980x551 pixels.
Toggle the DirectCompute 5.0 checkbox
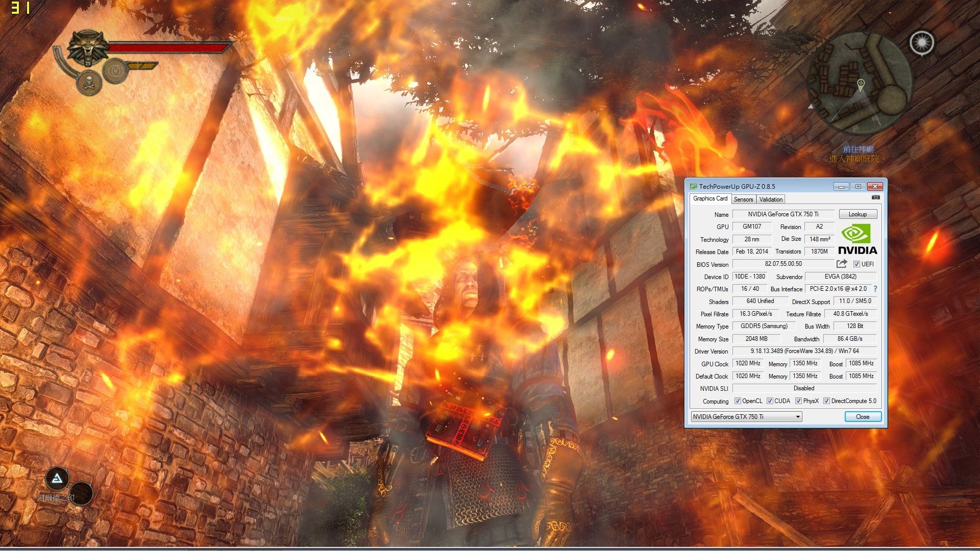(826, 401)
